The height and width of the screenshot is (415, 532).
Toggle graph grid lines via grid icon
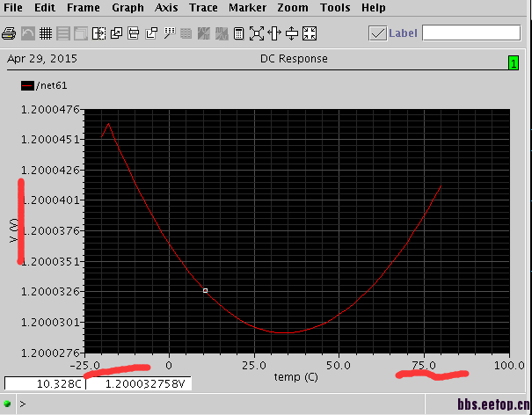pos(46,33)
